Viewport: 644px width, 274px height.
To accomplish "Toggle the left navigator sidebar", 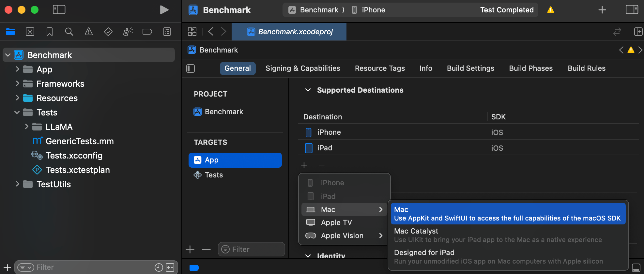I will (59, 10).
